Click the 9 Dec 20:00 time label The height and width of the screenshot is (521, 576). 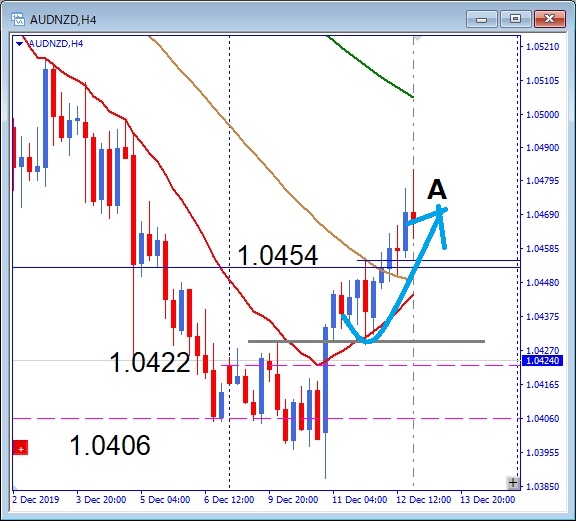click(x=293, y=500)
